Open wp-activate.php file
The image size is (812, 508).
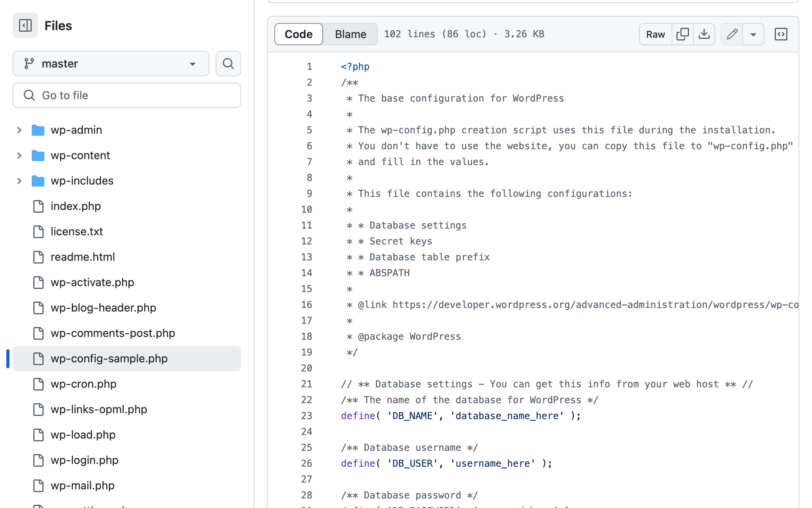click(92, 283)
